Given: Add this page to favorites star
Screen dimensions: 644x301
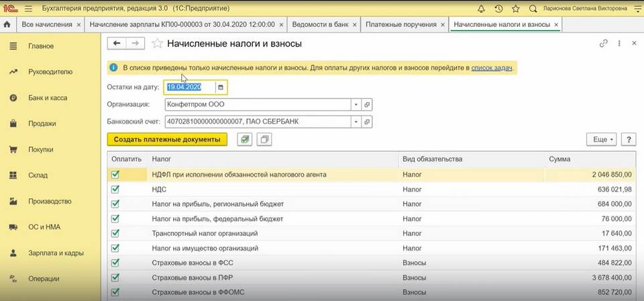Looking at the screenshot, I should (157, 44).
